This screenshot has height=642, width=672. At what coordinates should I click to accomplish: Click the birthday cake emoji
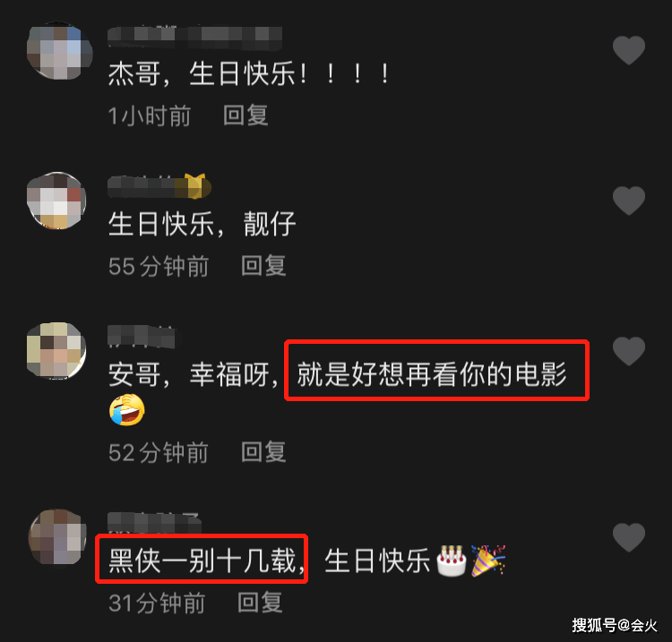(452, 561)
